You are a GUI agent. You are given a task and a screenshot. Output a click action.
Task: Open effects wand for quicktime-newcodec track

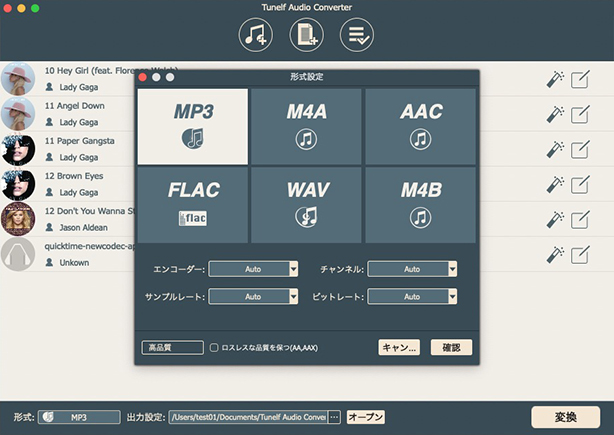click(555, 255)
